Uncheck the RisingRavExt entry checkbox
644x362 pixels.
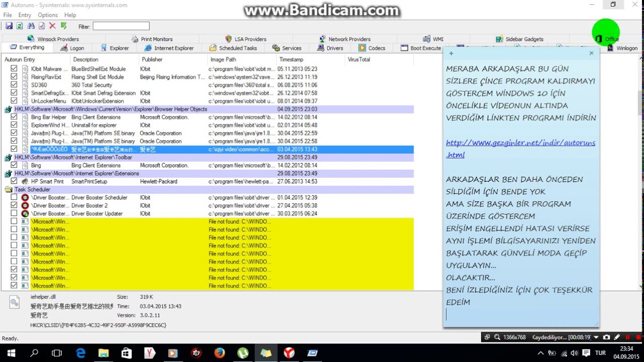pos(14,77)
